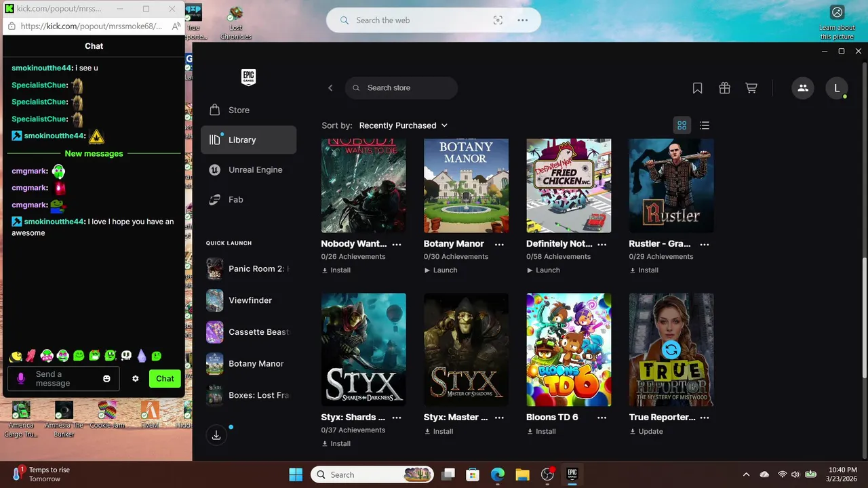Viewport: 868px width, 488px height.
Task: Select Library in Epic sidebar
Action: [248, 140]
